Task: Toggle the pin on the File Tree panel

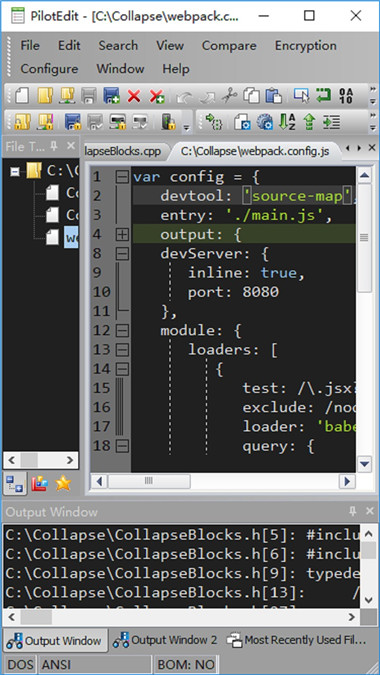Action: pos(54,146)
